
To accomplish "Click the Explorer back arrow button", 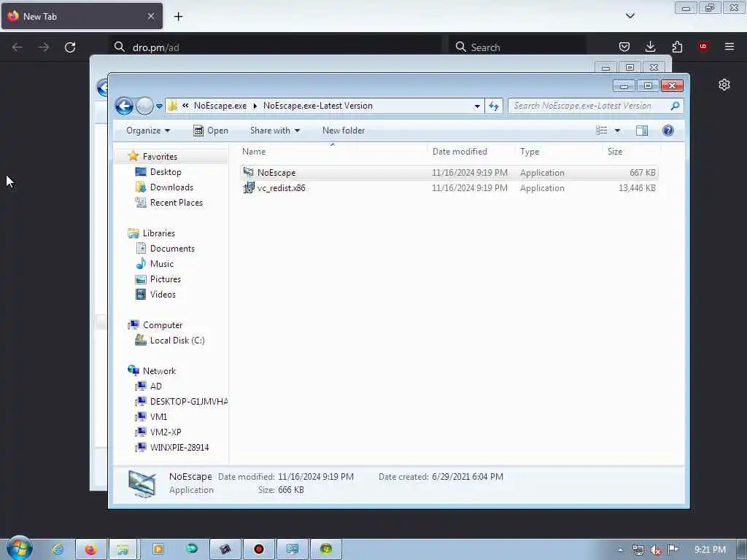I will [x=124, y=106].
